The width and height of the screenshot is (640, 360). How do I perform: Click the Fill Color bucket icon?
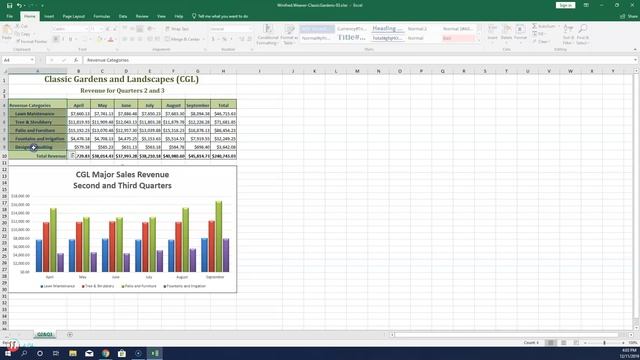coord(99,39)
